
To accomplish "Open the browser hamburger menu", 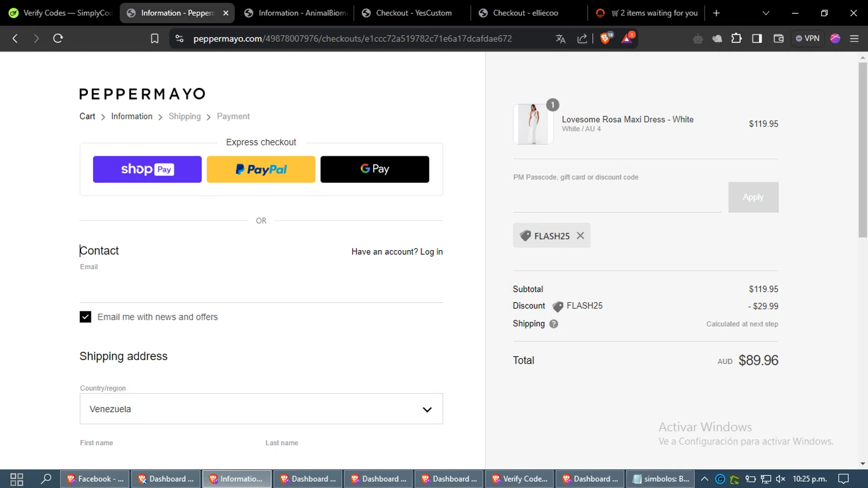I will click(x=854, y=38).
